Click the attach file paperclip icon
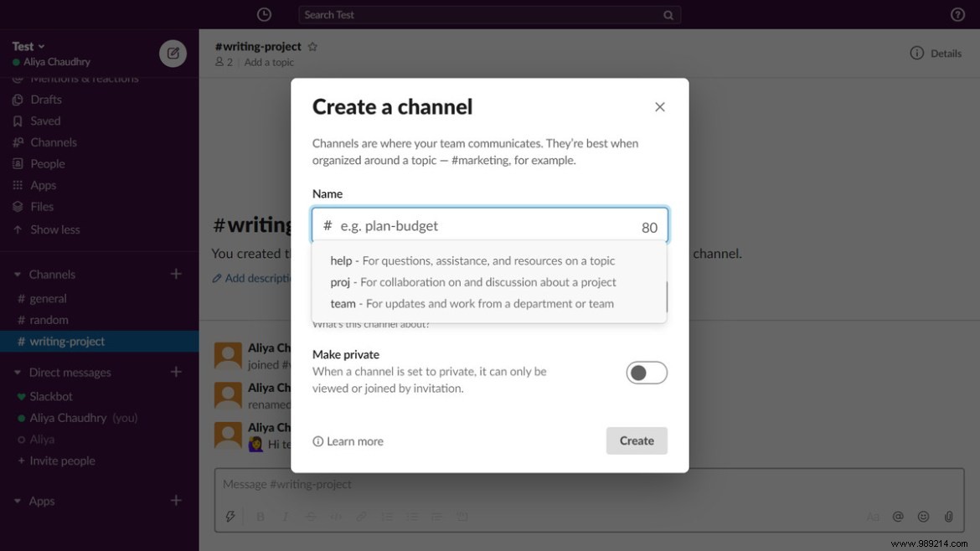Viewport: 980px width, 551px height. pos(948,517)
